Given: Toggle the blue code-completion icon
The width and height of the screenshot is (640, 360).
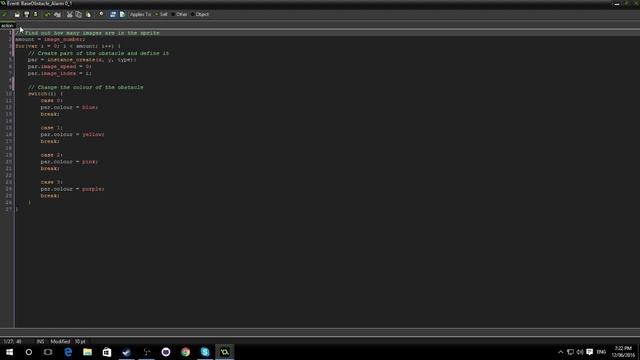Looking at the screenshot, I should click(113, 14).
